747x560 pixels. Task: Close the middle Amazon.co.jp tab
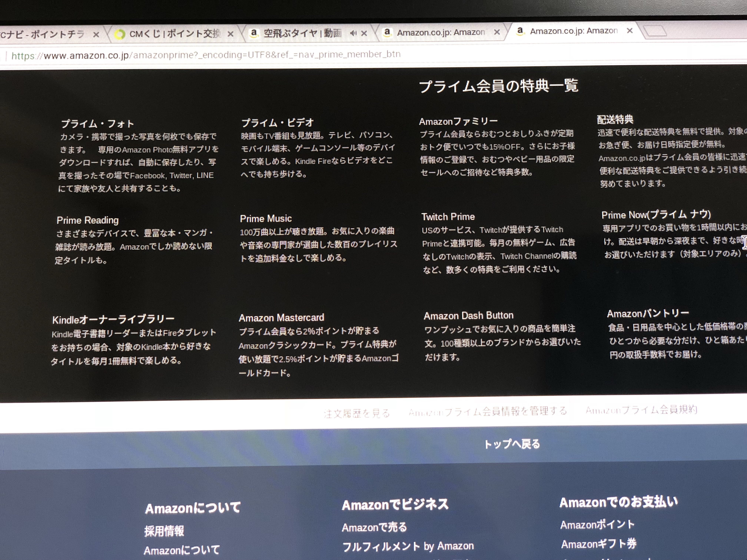[x=497, y=32]
